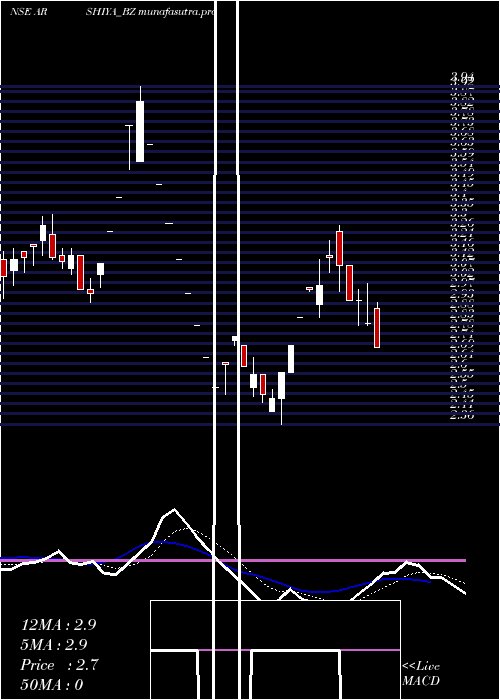The width and height of the screenshot is (500, 700).
Task: Select the "5MA : 2.9" reading
Action: [x=54, y=645]
